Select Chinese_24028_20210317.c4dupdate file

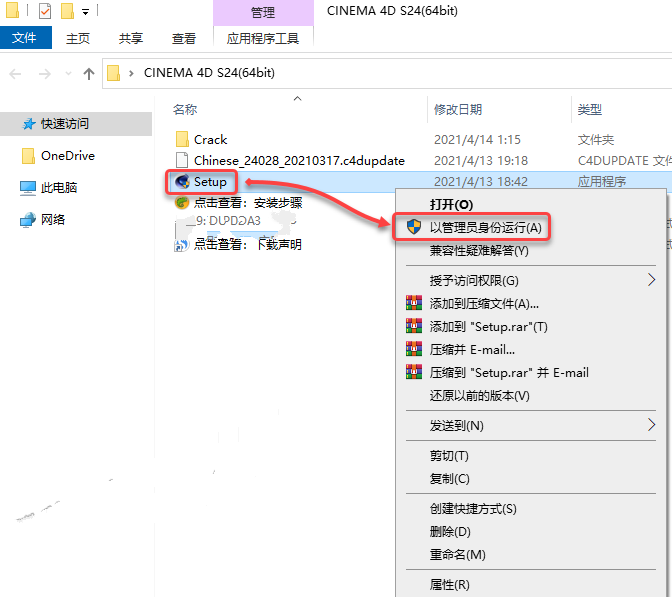coord(299,161)
